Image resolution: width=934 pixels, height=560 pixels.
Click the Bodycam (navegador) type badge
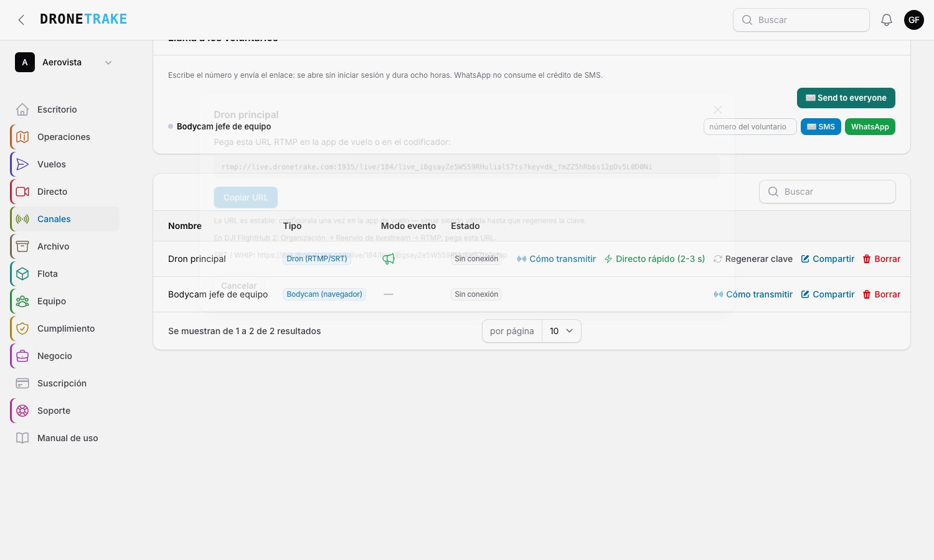324,294
